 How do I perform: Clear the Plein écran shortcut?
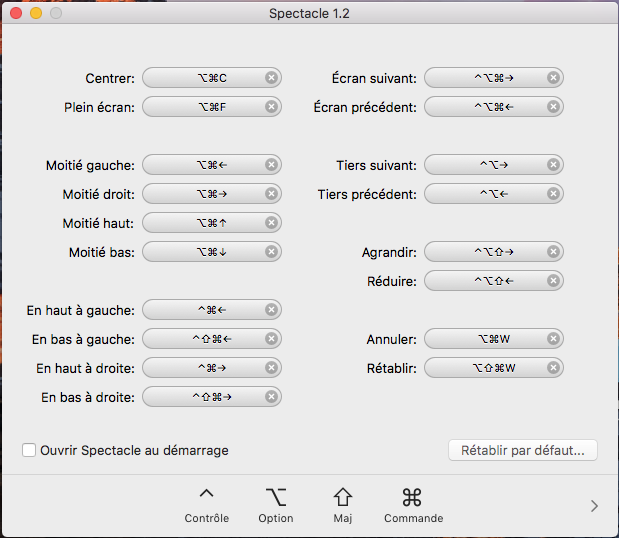(x=271, y=107)
